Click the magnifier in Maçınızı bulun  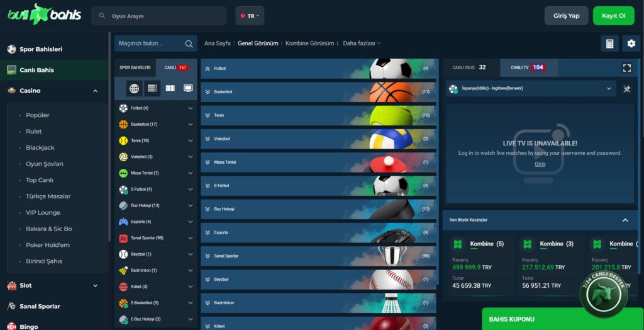(189, 43)
